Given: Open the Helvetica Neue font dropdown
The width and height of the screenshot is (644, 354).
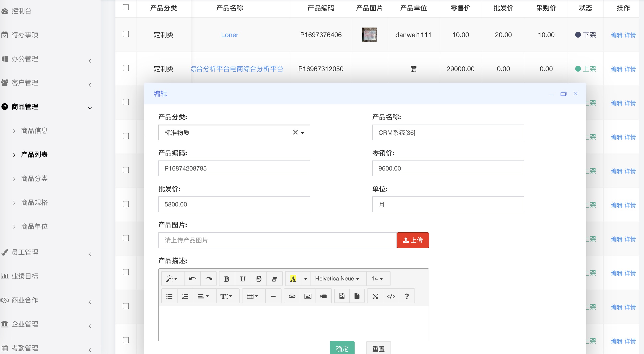Looking at the screenshot, I should (x=337, y=279).
